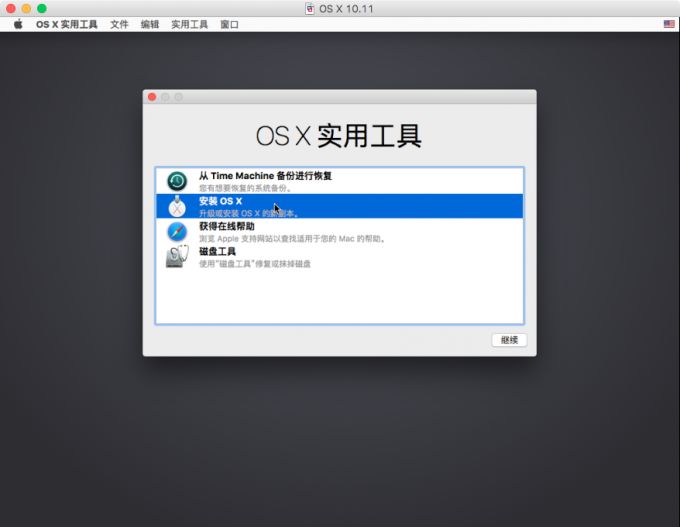
Task: Close the OS X 实用工具 dialog window
Action: click(152, 97)
